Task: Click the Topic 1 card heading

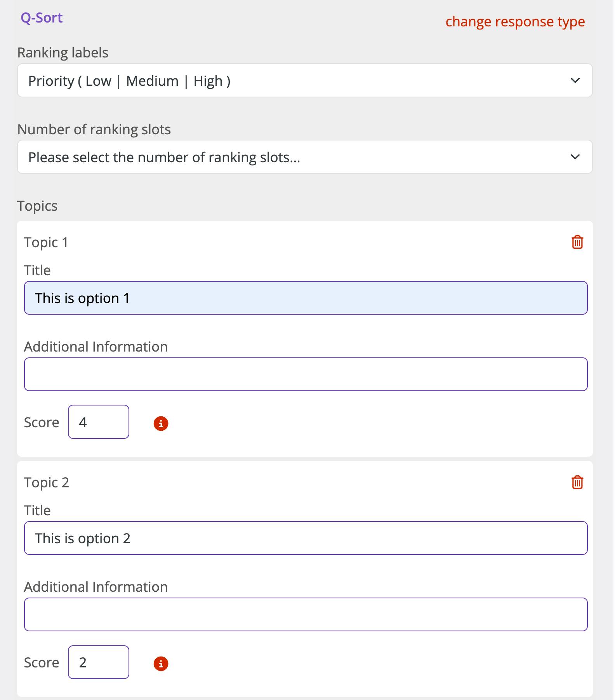Action: 46,243
